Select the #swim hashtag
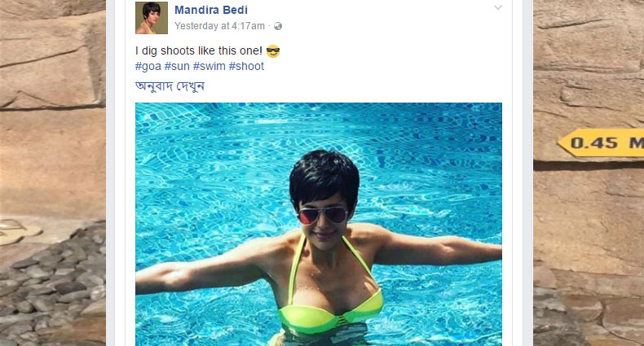 pyautogui.click(x=209, y=67)
